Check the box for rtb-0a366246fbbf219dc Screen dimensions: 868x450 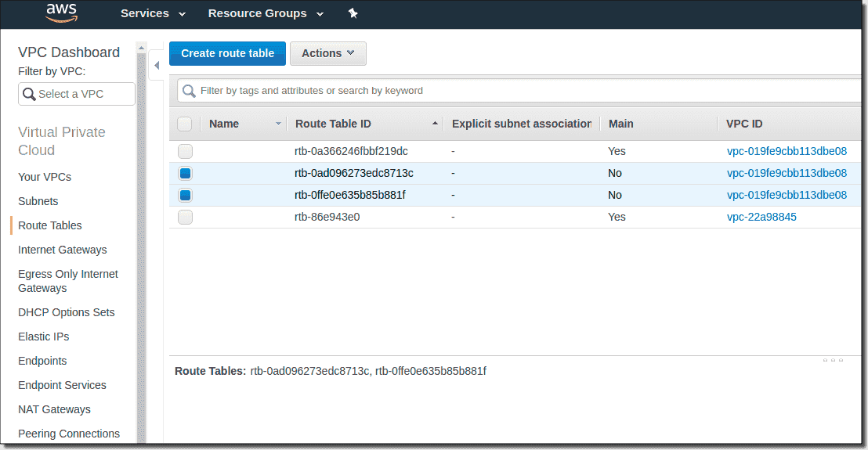click(x=186, y=152)
